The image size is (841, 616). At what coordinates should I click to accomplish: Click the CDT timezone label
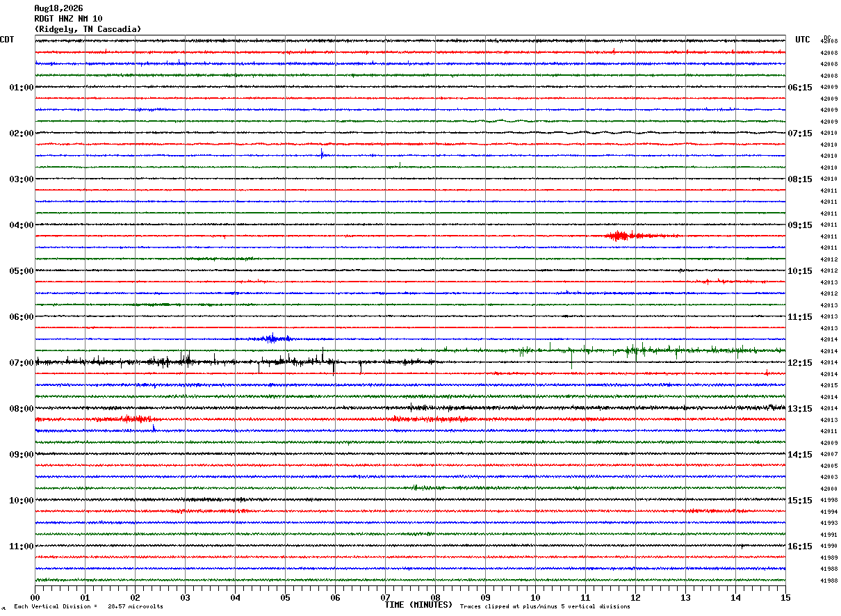[x=7, y=40]
